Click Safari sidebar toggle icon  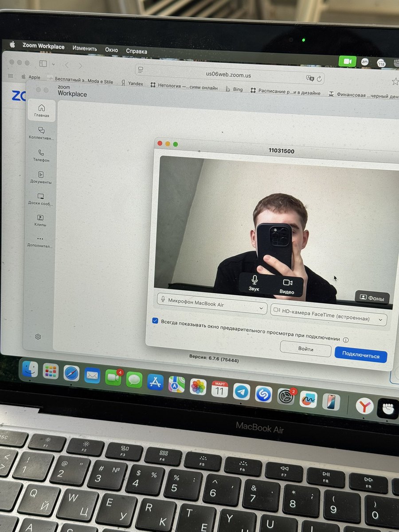pyautogui.click(x=43, y=64)
